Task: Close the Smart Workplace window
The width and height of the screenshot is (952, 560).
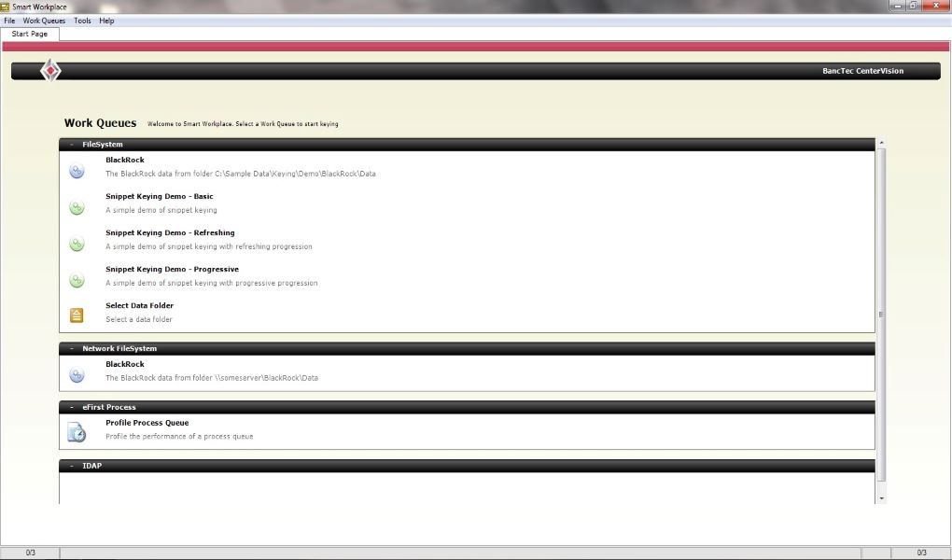Action: 936,6
